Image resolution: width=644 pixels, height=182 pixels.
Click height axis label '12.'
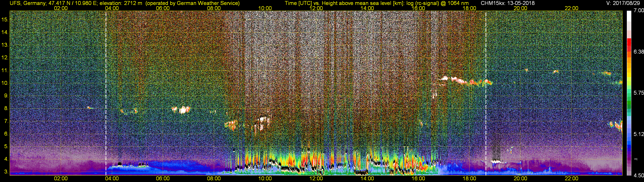pos(5,58)
